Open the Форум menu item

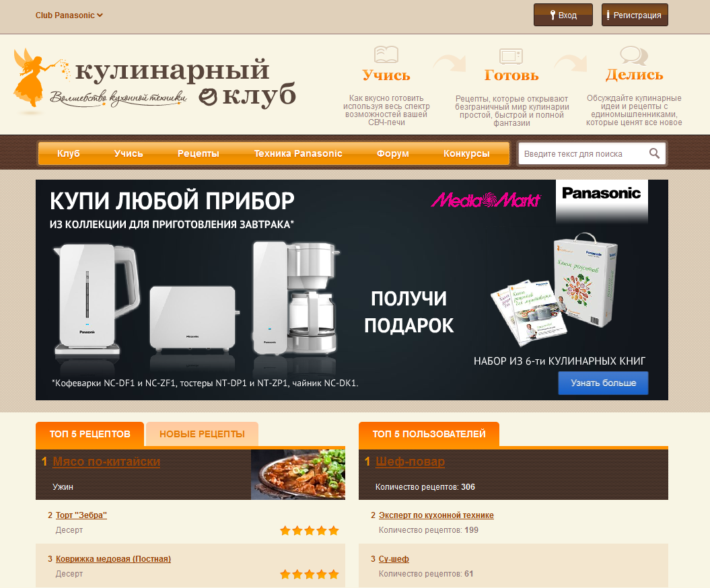(x=392, y=153)
